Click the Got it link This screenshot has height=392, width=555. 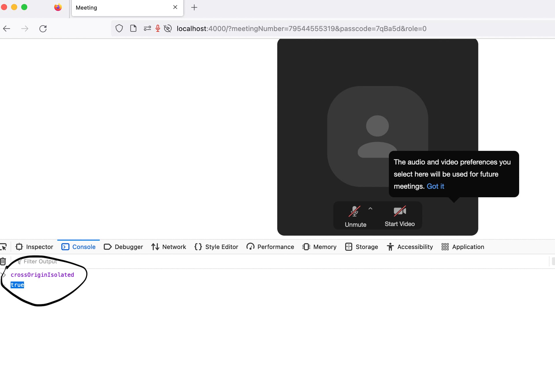click(435, 186)
